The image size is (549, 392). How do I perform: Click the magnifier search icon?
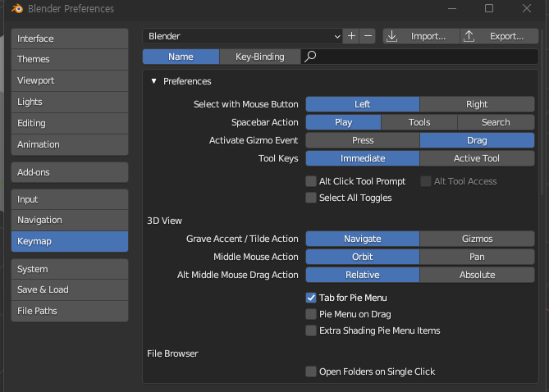pyautogui.click(x=310, y=57)
